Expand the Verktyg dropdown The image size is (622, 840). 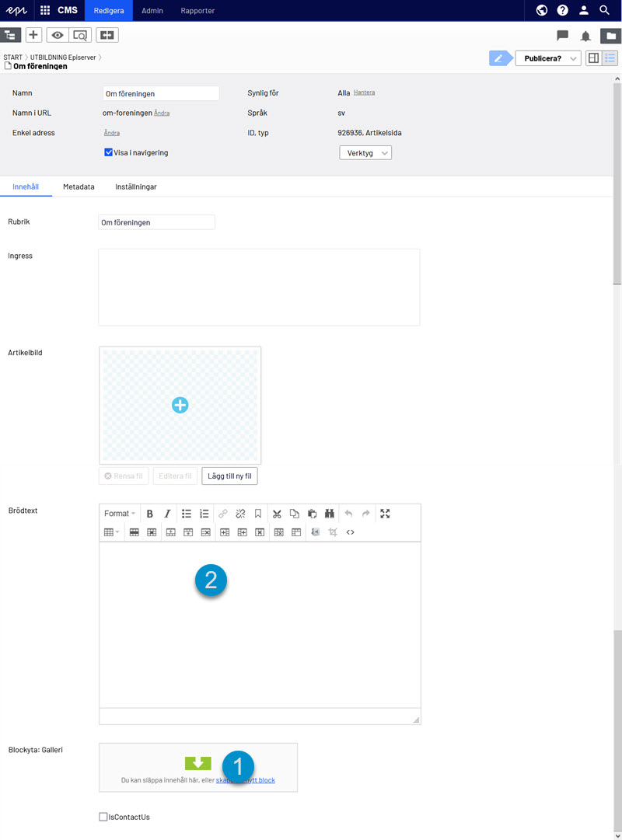click(x=365, y=153)
